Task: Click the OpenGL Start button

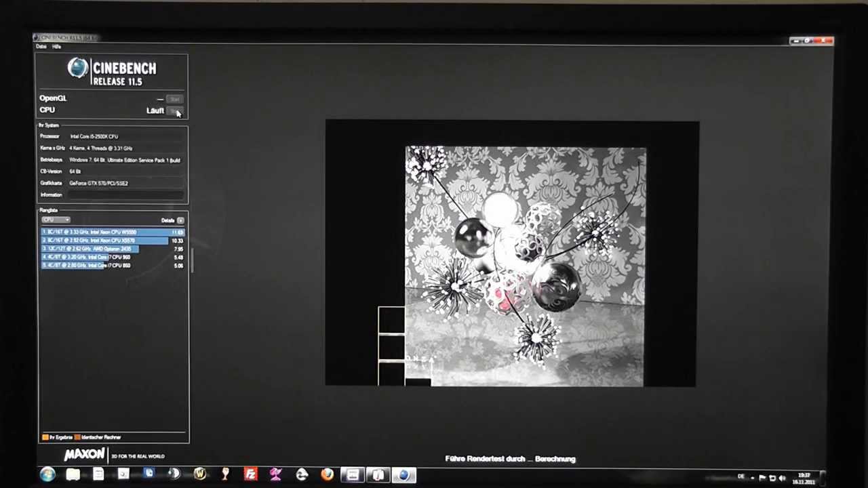Action: 174,99
